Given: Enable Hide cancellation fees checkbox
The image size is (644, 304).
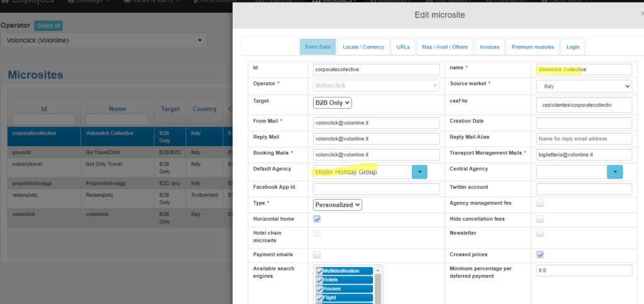Looking at the screenshot, I should (x=540, y=219).
